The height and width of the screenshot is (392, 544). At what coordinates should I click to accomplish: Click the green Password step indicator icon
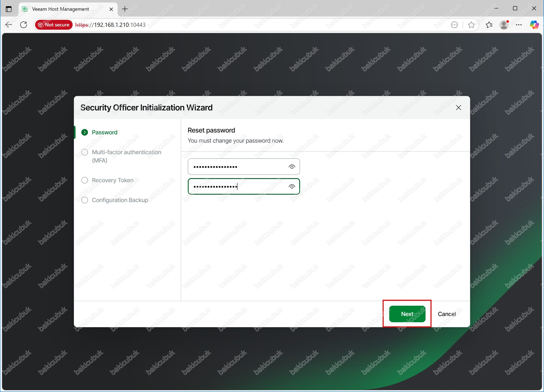84,132
